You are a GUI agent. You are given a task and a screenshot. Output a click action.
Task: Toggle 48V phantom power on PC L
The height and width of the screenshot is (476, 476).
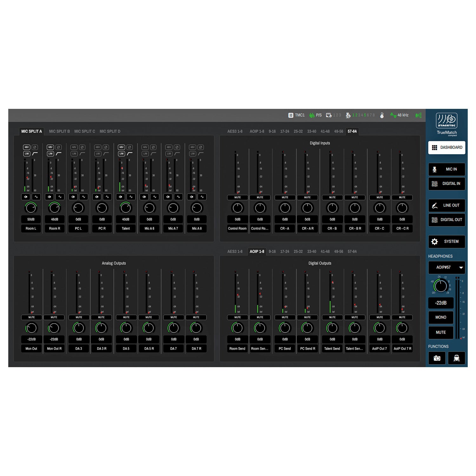[x=74, y=147]
